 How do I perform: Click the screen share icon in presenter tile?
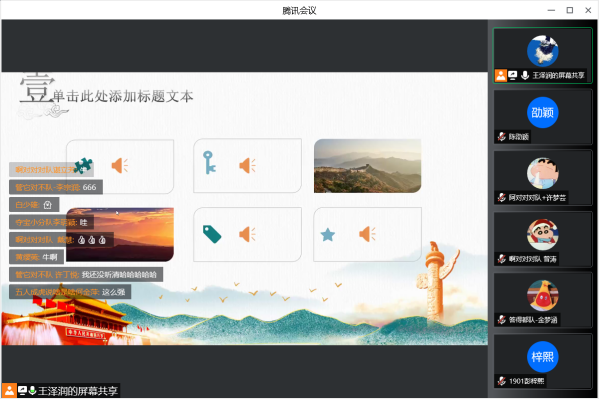(513, 75)
